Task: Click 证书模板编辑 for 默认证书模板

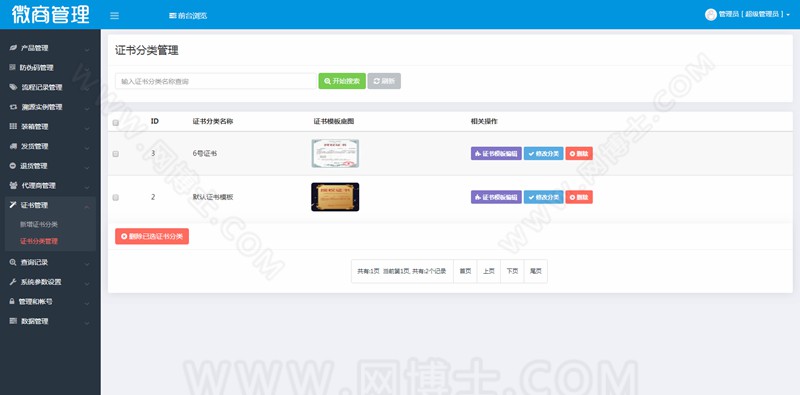Action: (496, 197)
